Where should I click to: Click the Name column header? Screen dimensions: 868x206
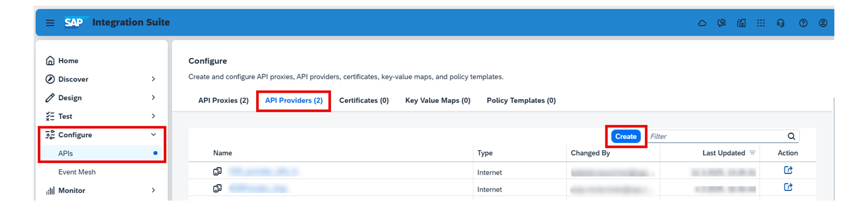point(222,153)
